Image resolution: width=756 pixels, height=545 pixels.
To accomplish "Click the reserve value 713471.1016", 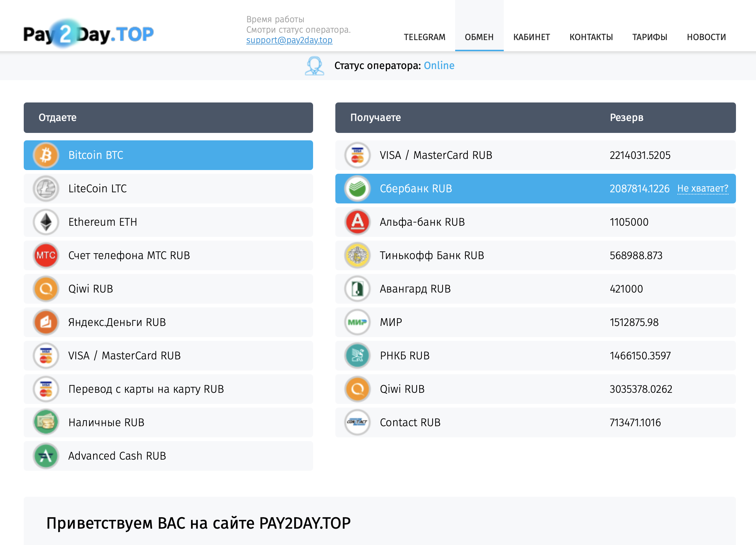I will [x=635, y=422].
